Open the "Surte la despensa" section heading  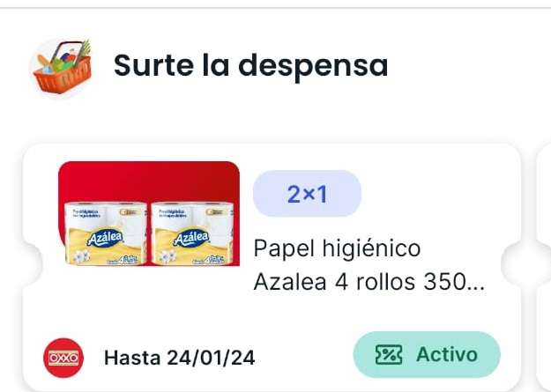pyautogui.click(x=251, y=66)
